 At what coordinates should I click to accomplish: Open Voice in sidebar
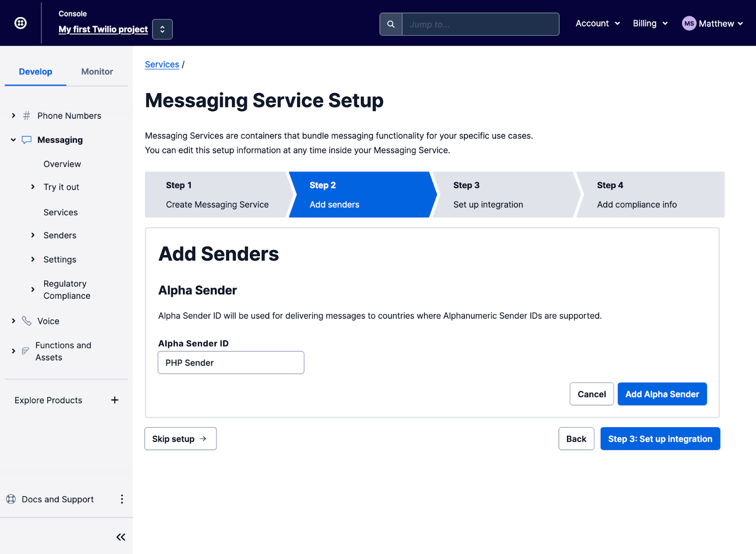click(x=48, y=321)
